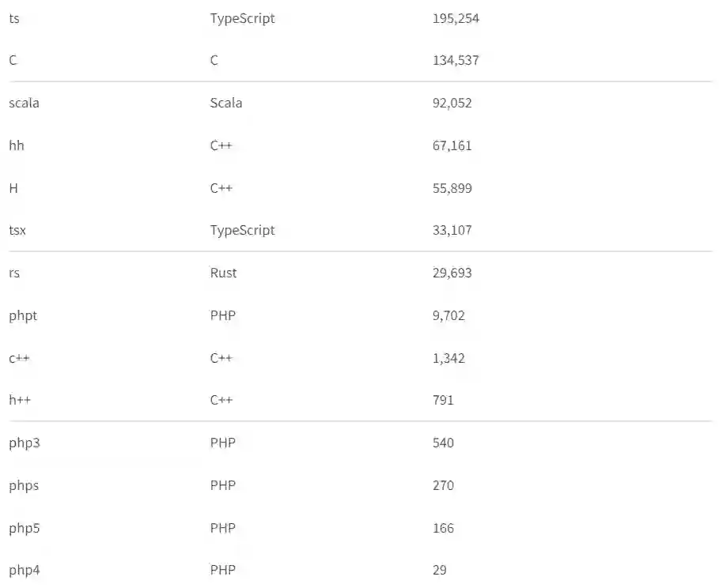Screen dimensions: 719x588
Task: Click the 'tsx' extension cell
Action: point(19,230)
